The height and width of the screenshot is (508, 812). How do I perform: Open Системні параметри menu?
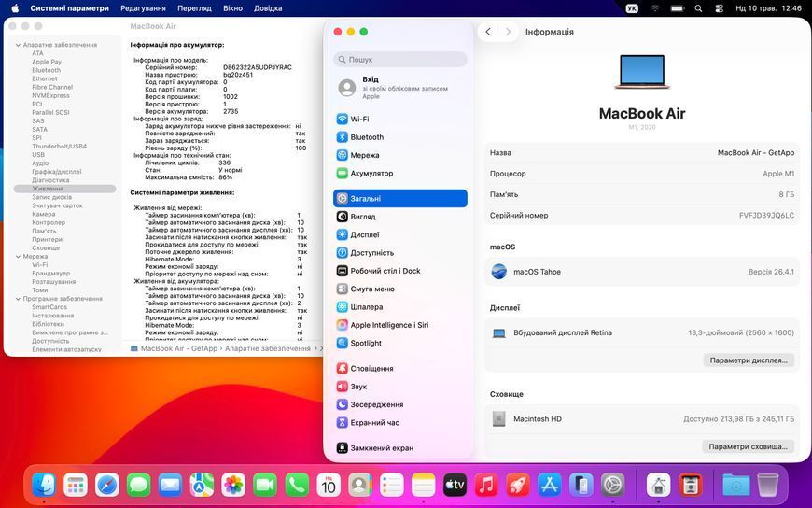pyautogui.click(x=69, y=8)
